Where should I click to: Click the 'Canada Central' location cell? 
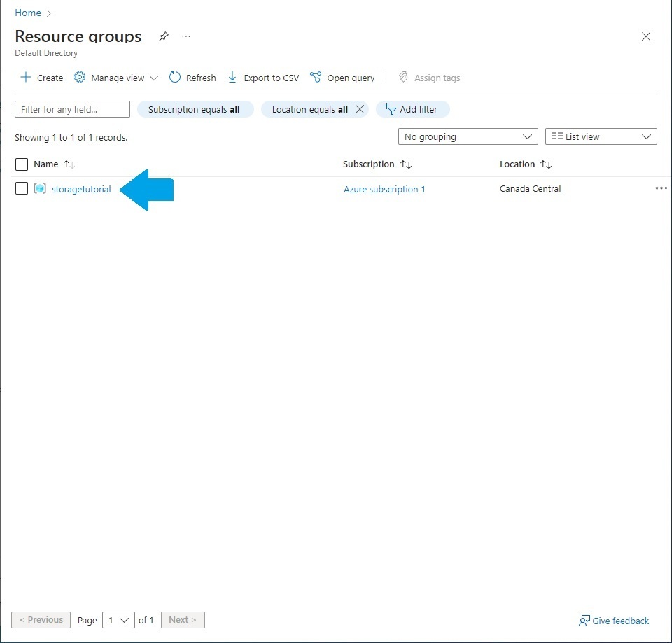point(530,188)
